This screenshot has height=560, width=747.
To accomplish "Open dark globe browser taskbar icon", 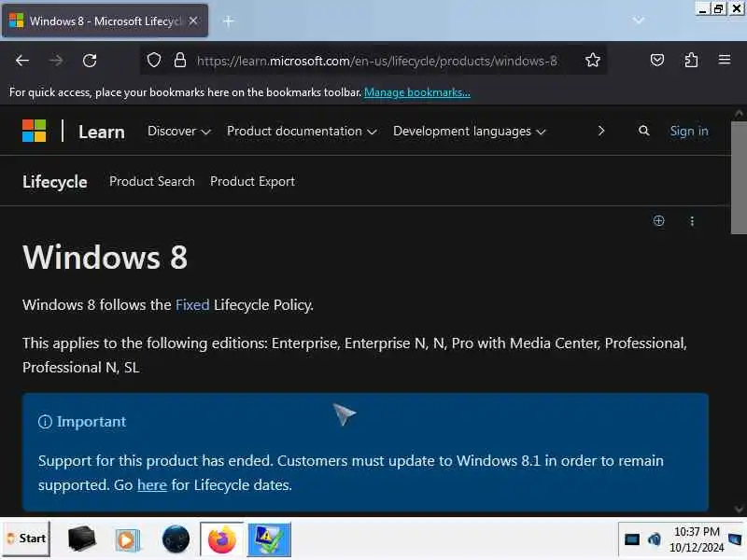I will [176, 539].
